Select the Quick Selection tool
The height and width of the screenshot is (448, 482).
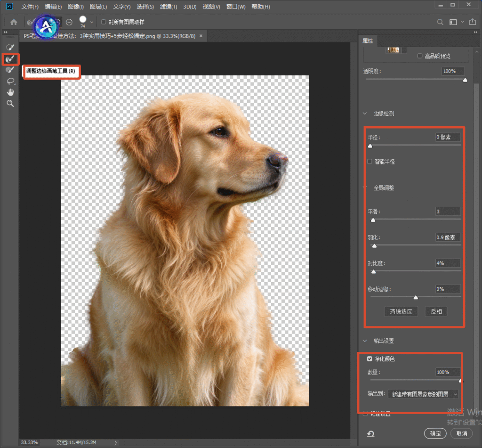point(10,47)
